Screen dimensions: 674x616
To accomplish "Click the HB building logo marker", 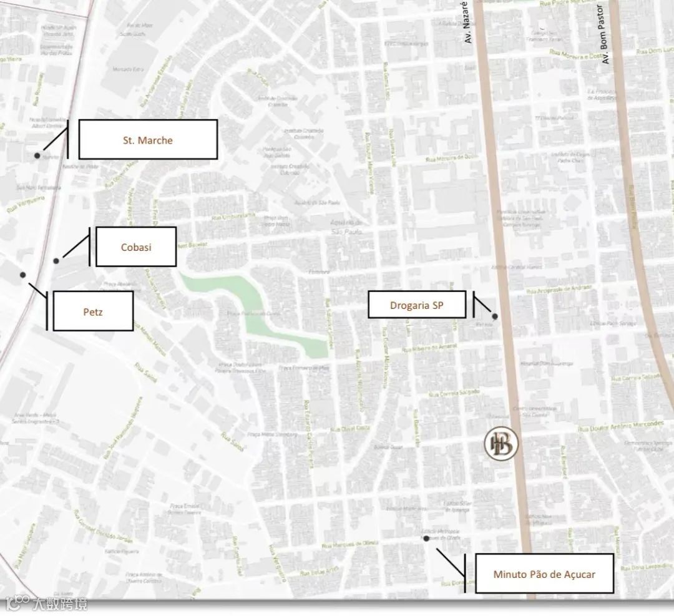I will coord(501,444).
